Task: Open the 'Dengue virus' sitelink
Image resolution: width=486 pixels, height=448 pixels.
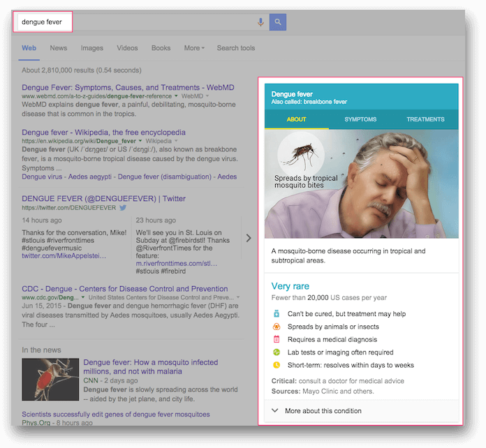Action: [x=42, y=177]
